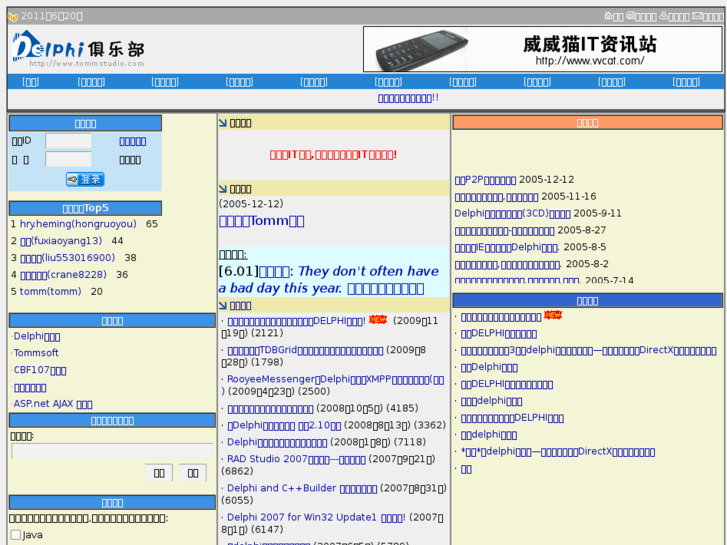Open the crane8228 user link
Image resolution: width=727 pixels, height=545 pixels.
(x=64, y=275)
